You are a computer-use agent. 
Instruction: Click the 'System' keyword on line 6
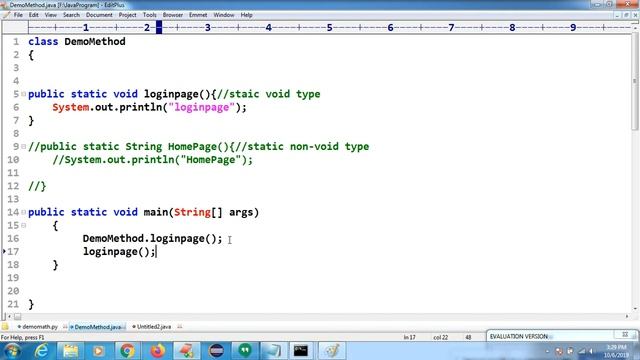point(71,107)
